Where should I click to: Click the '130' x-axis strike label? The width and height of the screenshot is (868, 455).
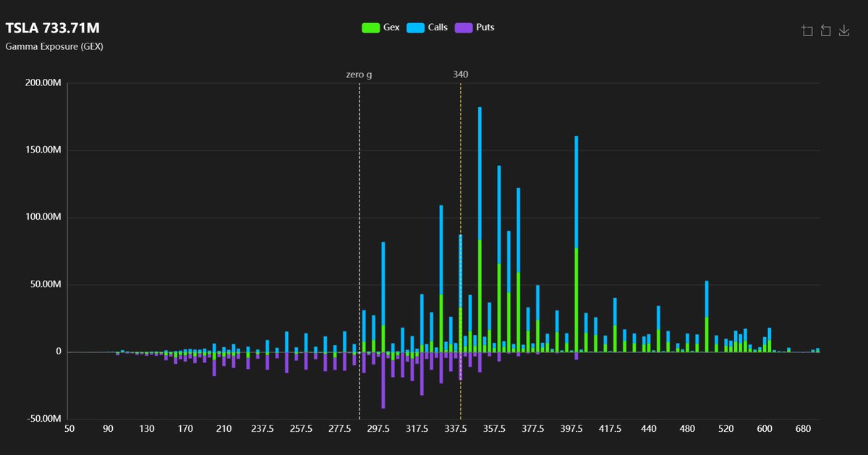[147, 429]
